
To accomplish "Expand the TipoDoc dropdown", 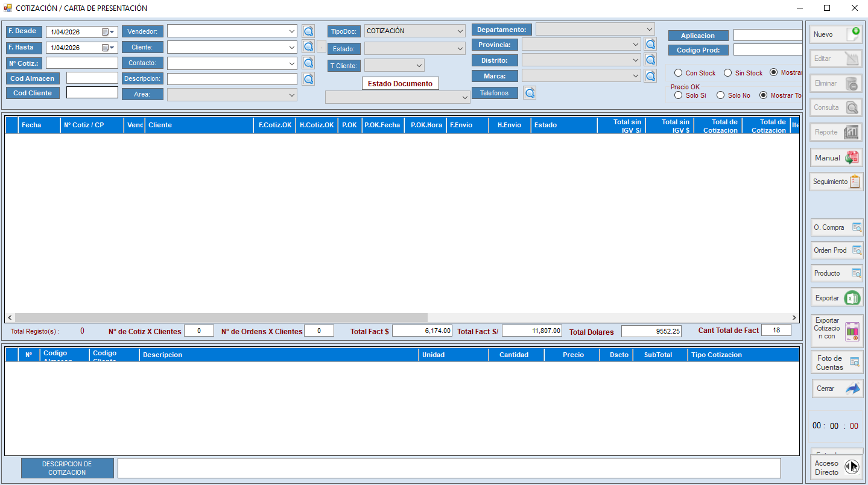I will [x=460, y=31].
